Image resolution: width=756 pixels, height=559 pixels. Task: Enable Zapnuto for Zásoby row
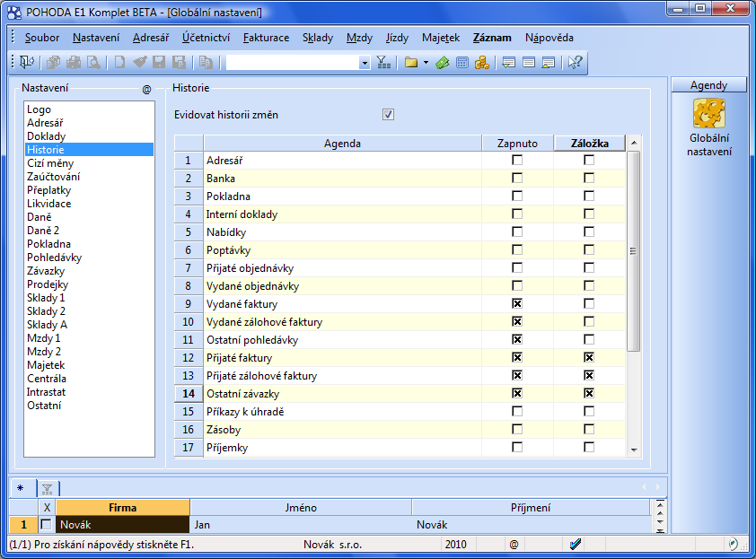click(x=517, y=429)
